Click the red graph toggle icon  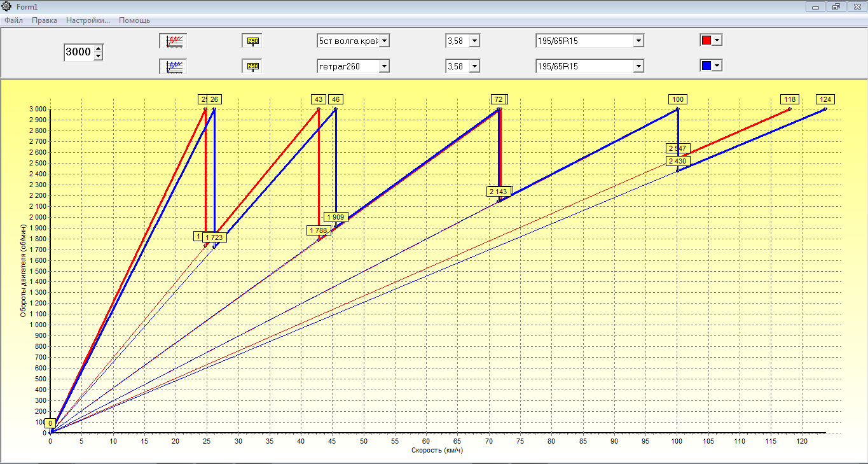(174, 41)
